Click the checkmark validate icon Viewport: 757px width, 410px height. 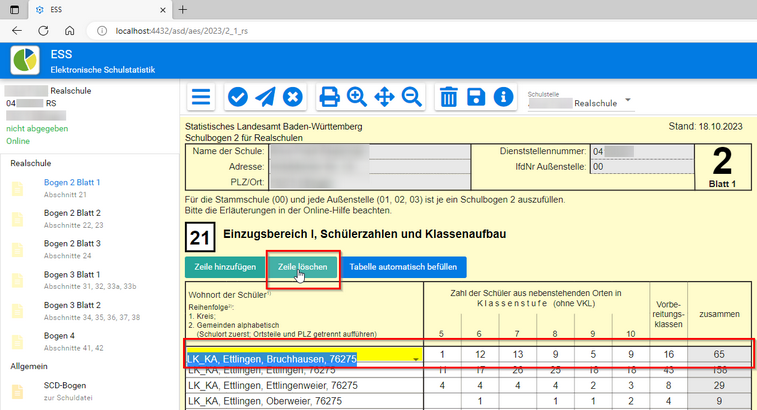(x=238, y=97)
